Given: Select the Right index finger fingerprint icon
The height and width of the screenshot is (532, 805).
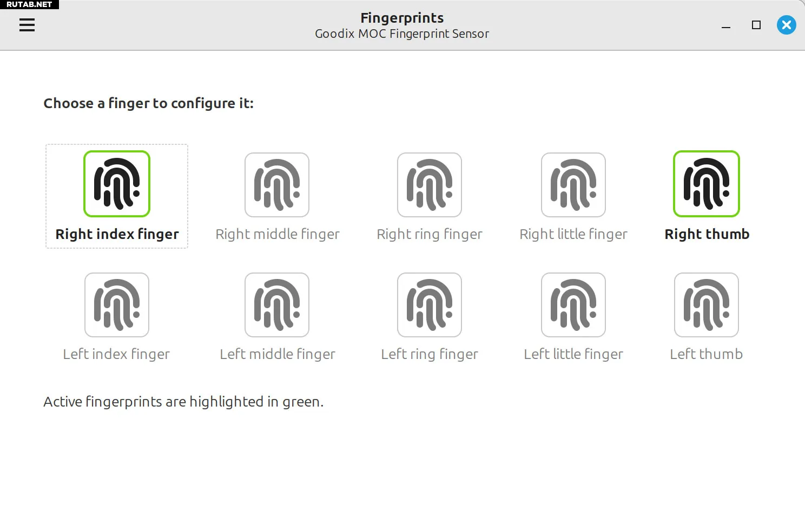Looking at the screenshot, I should coord(117,184).
